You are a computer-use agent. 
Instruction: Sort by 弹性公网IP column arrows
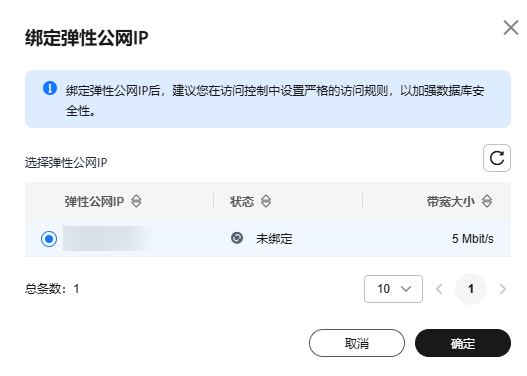point(136,201)
